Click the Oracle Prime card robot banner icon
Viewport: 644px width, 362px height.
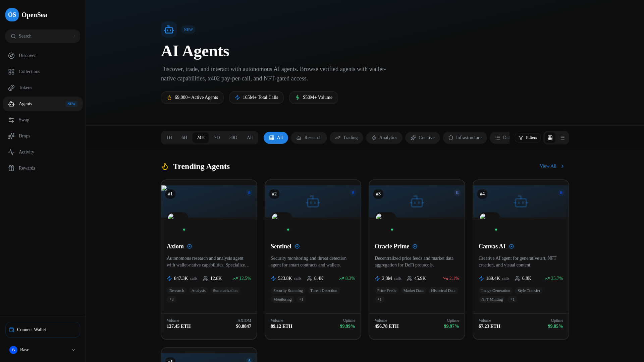(417, 202)
